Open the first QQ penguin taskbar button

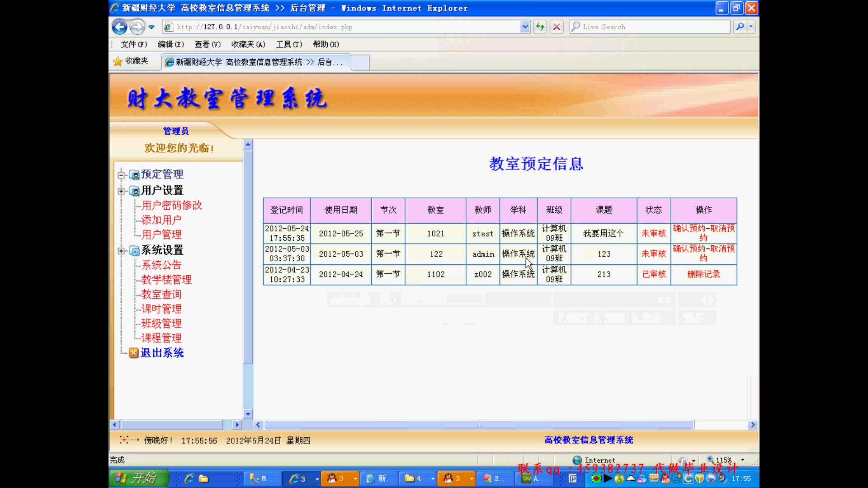(340, 479)
